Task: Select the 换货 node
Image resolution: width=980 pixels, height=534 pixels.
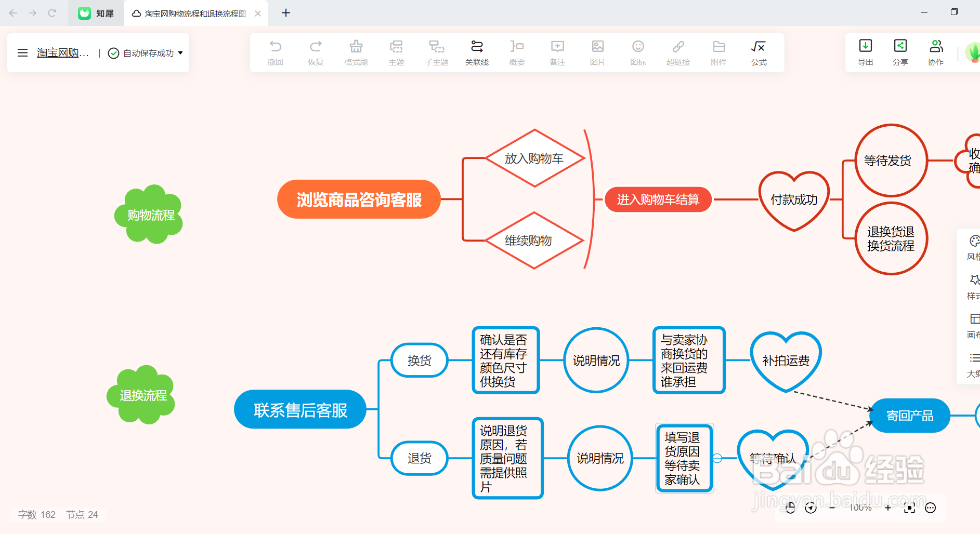Action: point(419,360)
